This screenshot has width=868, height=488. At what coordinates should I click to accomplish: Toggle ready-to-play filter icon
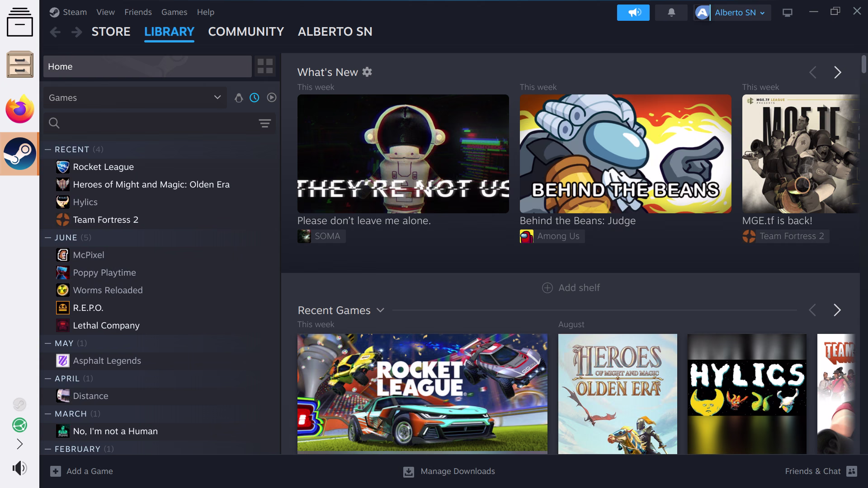(x=271, y=98)
